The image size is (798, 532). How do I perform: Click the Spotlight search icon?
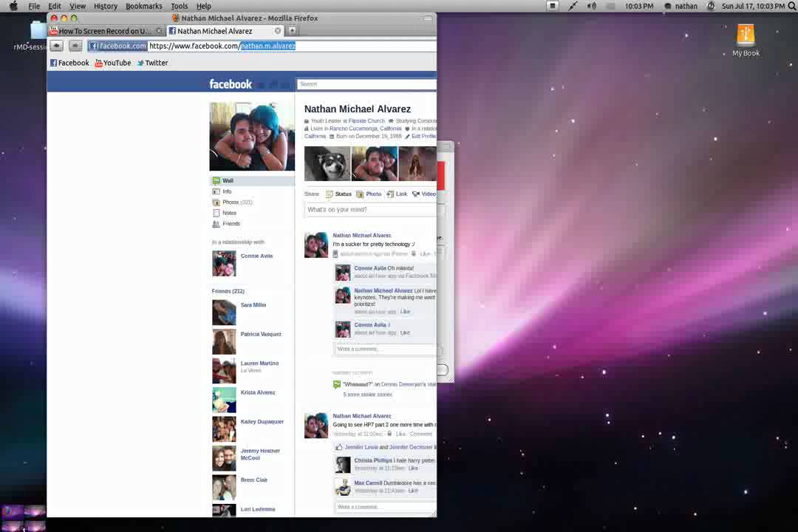coord(792,6)
